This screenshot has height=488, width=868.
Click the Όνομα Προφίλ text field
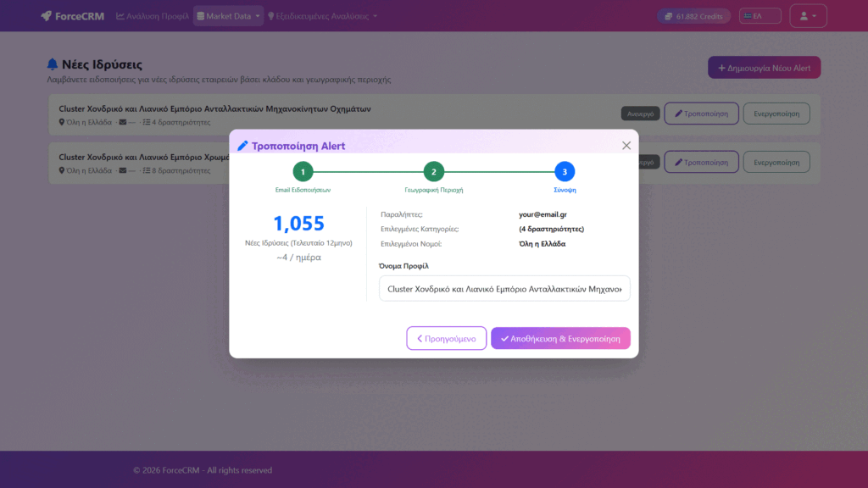pos(504,289)
